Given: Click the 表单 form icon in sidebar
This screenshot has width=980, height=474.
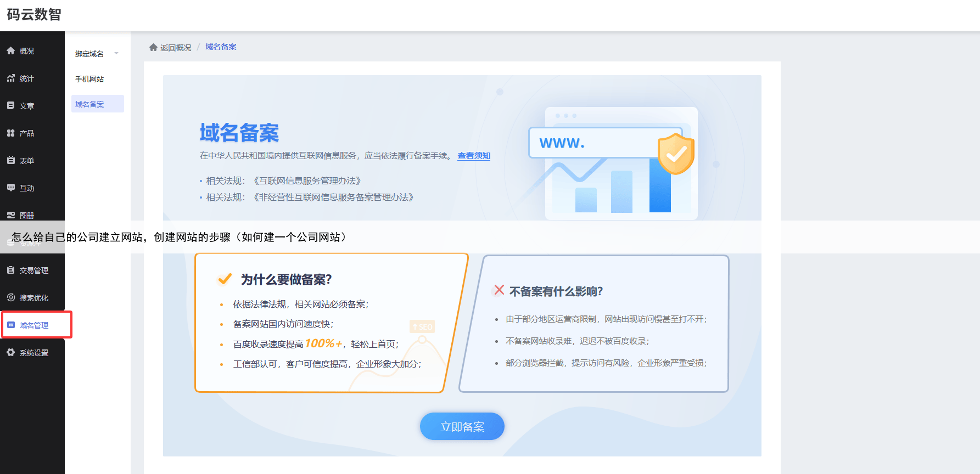Looking at the screenshot, I should 10,160.
